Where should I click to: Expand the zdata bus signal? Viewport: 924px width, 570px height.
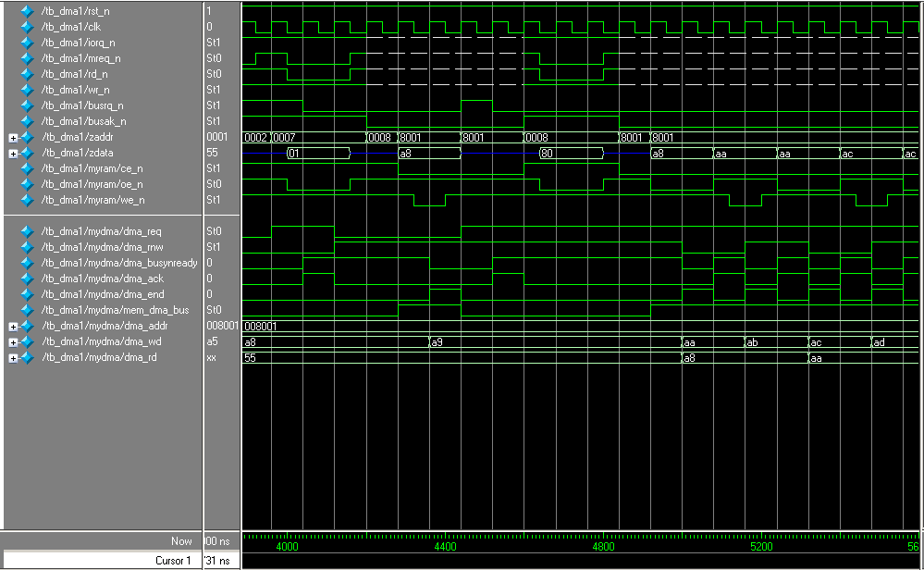13,153
